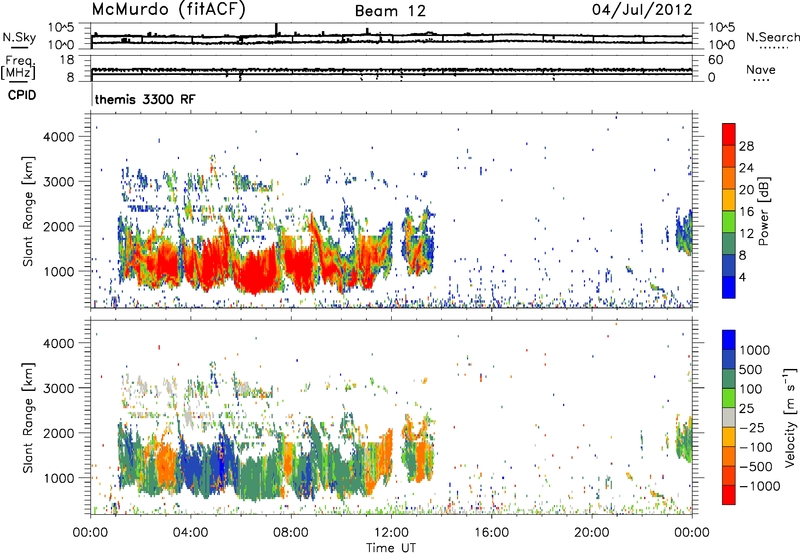Click the 'Time UT' axis label

point(391,548)
